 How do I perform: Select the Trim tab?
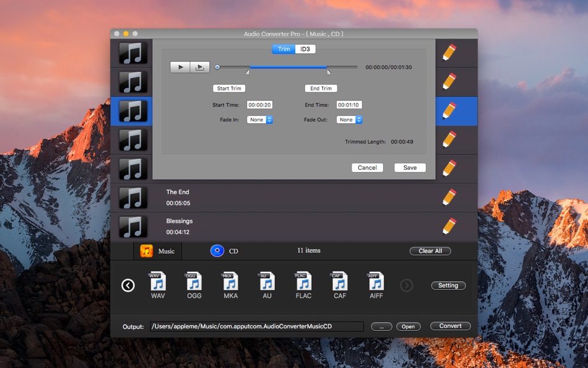tap(283, 49)
